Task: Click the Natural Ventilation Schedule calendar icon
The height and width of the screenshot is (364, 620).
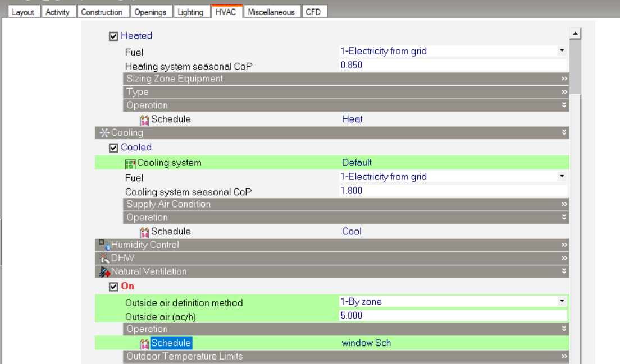Action: click(x=144, y=343)
